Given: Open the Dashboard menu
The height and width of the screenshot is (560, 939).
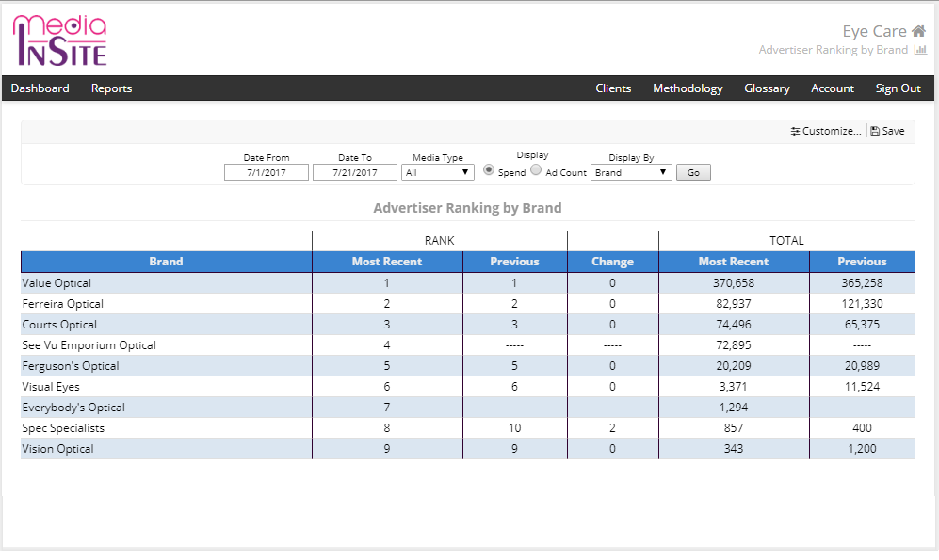Looking at the screenshot, I should click(x=40, y=88).
